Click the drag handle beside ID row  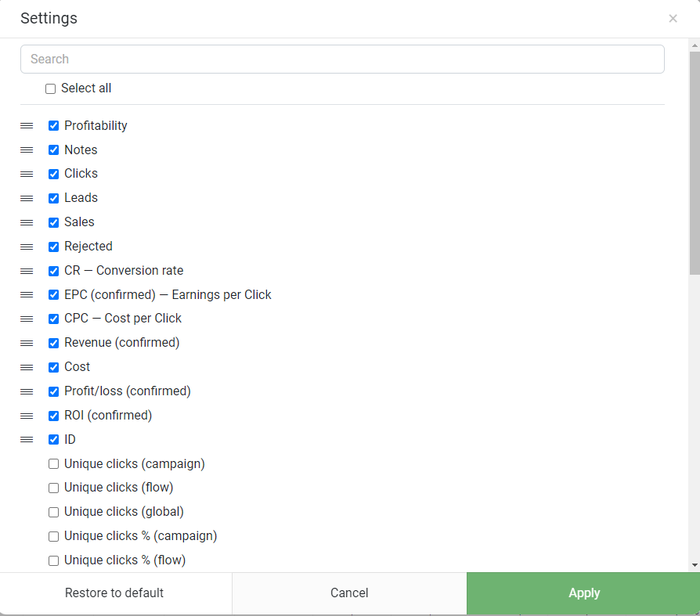tap(27, 440)
